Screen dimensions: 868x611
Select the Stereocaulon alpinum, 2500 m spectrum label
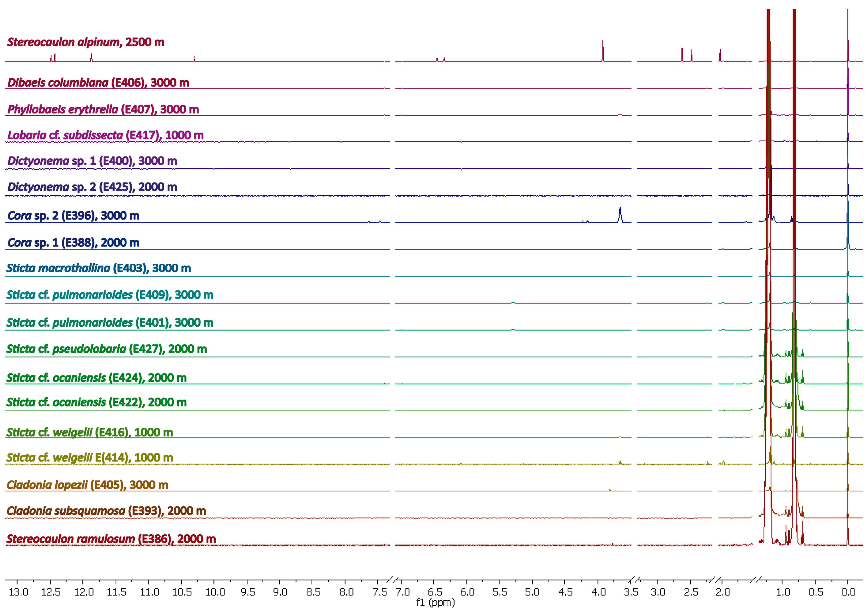click(x=86, y=42)
